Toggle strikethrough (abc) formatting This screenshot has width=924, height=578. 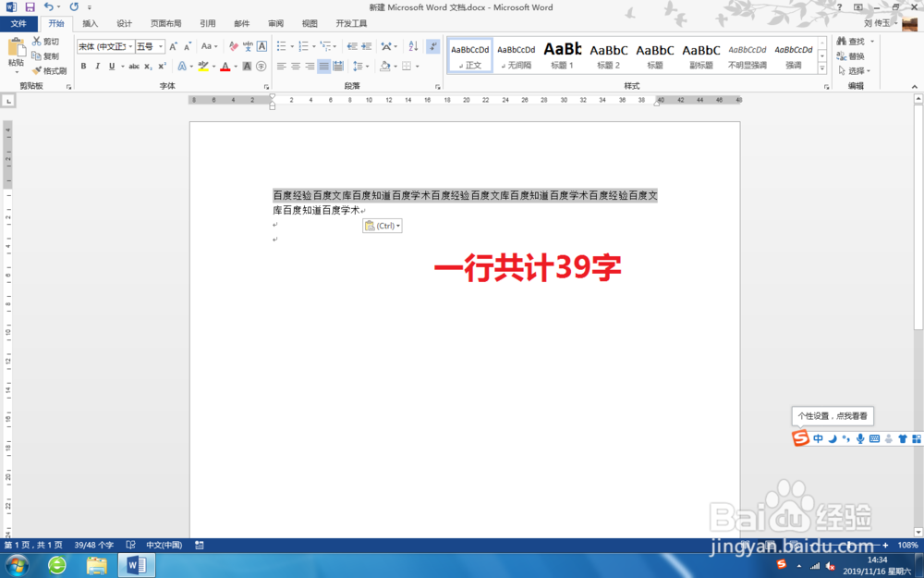tap(134, 66)
